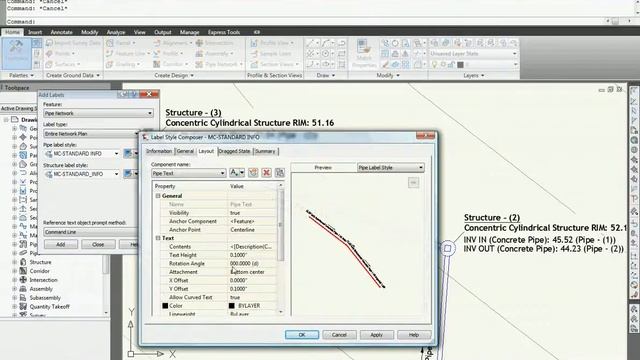
Task: Expand Corridor tree node
Action: point(14,271)
